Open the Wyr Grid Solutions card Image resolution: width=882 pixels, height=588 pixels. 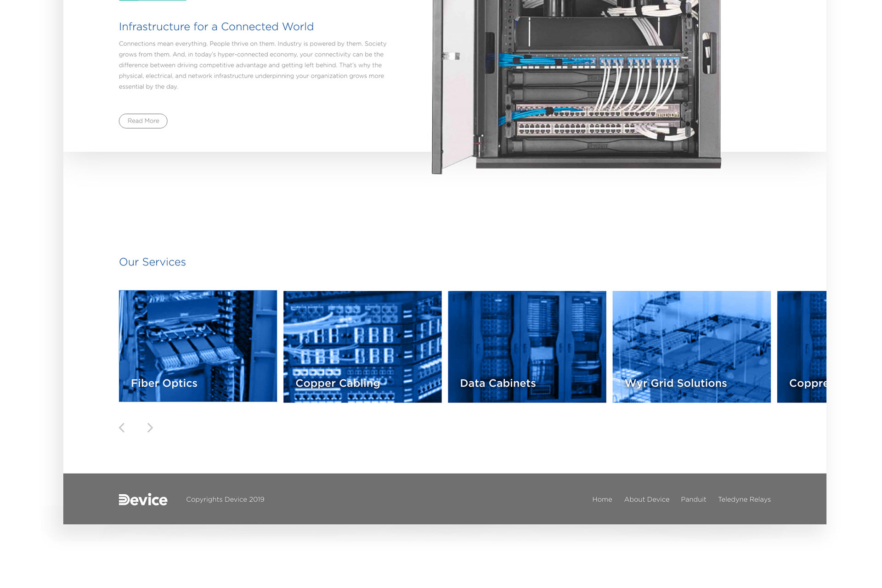pos(691,347)
